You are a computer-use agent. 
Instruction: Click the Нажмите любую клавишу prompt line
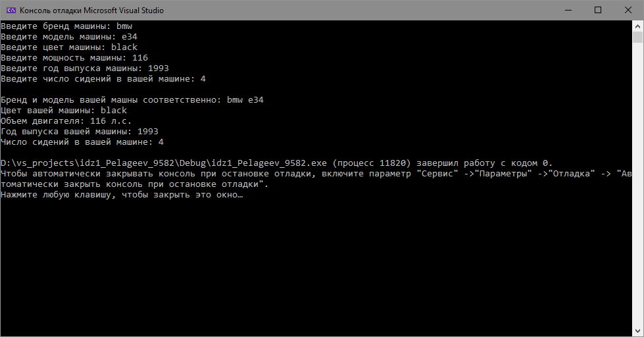tap(122, 195)
